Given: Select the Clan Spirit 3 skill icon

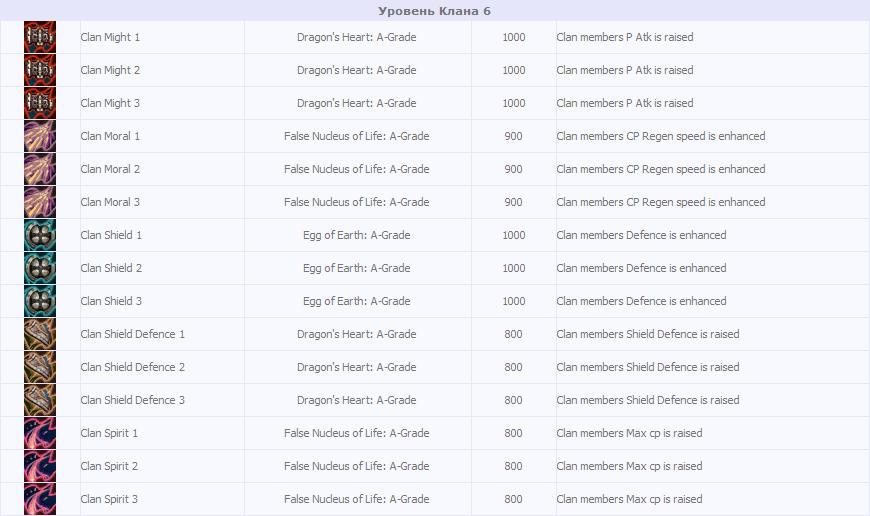Looking at the screenshot, I should click(x=39, y=499).
